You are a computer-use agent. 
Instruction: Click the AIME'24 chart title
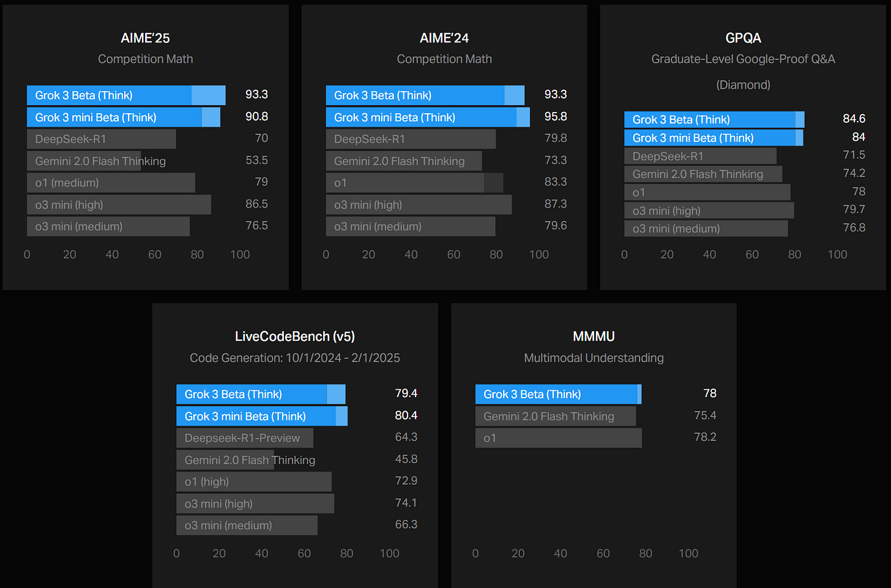tap(444, 38)
